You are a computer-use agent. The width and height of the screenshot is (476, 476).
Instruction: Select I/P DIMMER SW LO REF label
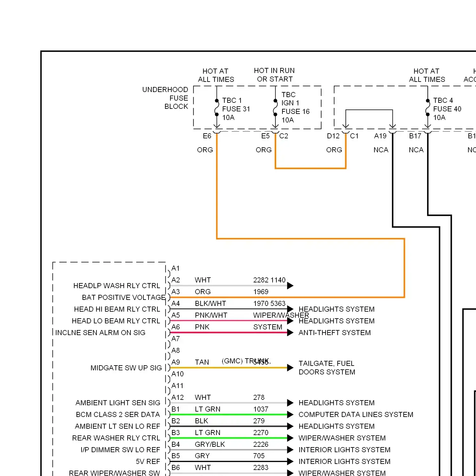[120, 450]
